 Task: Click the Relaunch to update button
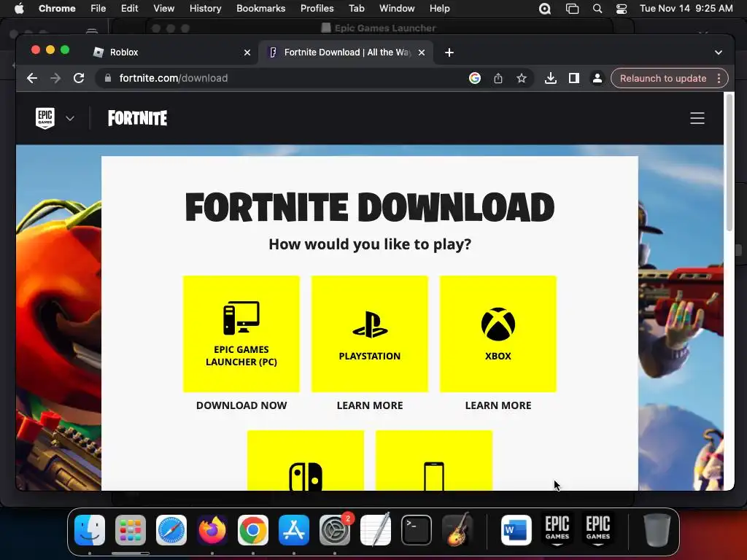[x=663, y=78]
